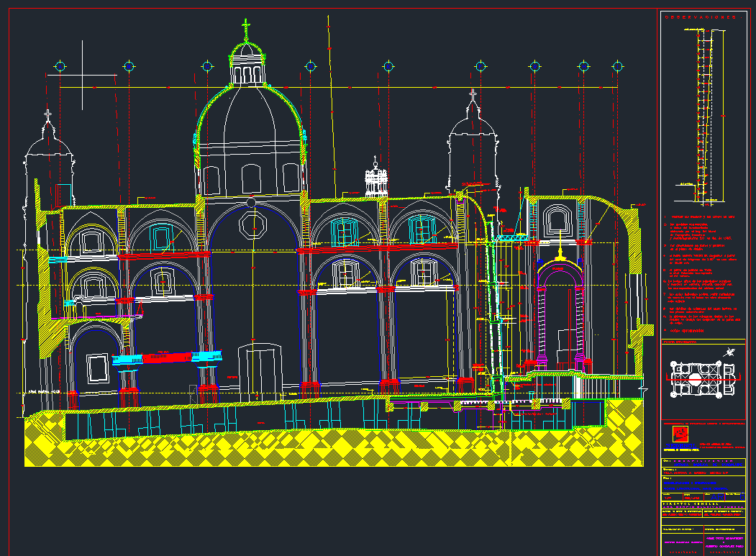Select the small white ornate roof lantern
Viewport: 756px width, 556px height.
click(x=375, y=180)
